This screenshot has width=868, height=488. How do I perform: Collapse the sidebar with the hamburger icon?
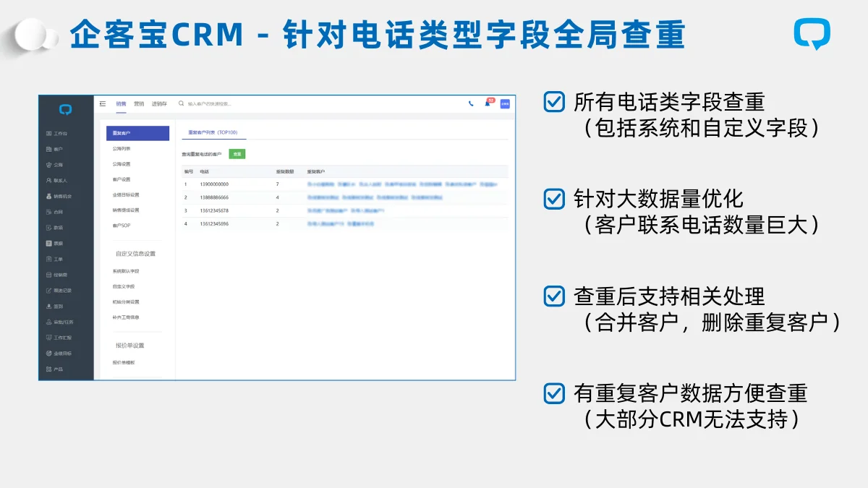coord(103,104)
